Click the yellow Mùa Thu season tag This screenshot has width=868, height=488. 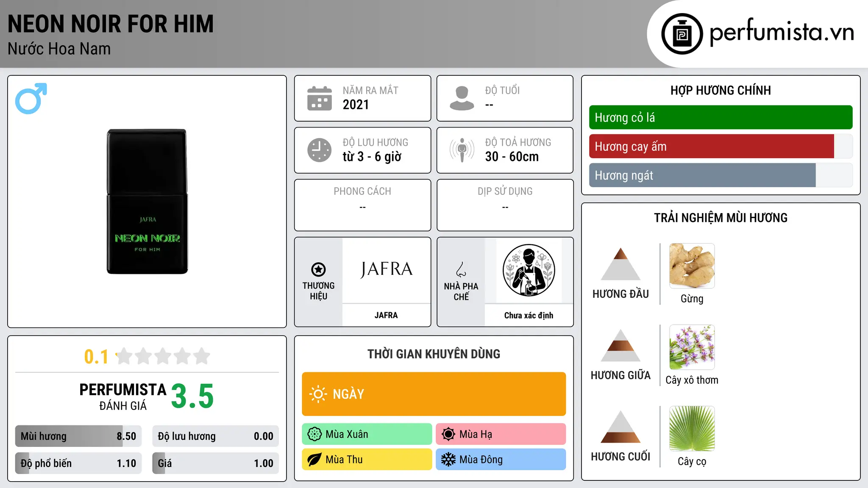[x=367, y=460]
